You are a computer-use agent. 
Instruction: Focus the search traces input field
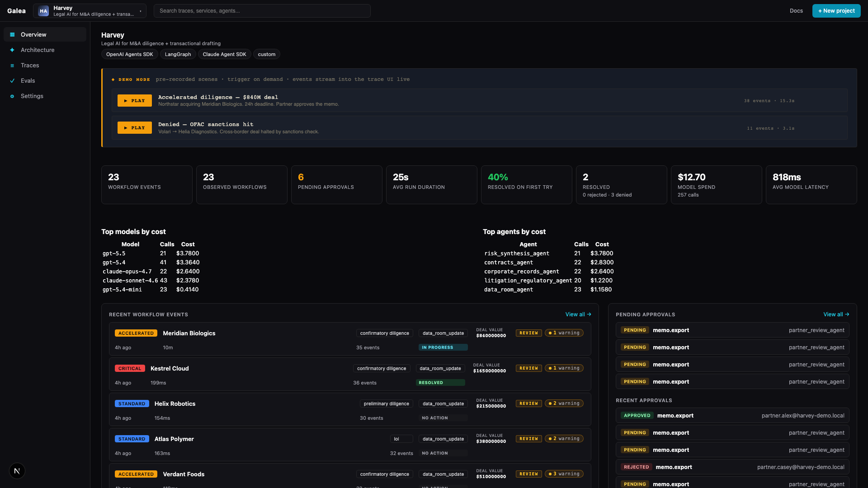(262, 11)
